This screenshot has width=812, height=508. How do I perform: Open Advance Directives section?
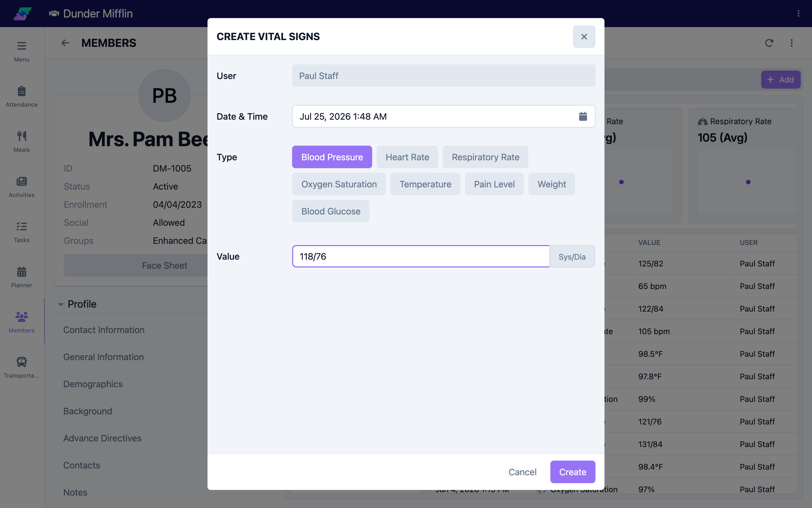(102, 438)
